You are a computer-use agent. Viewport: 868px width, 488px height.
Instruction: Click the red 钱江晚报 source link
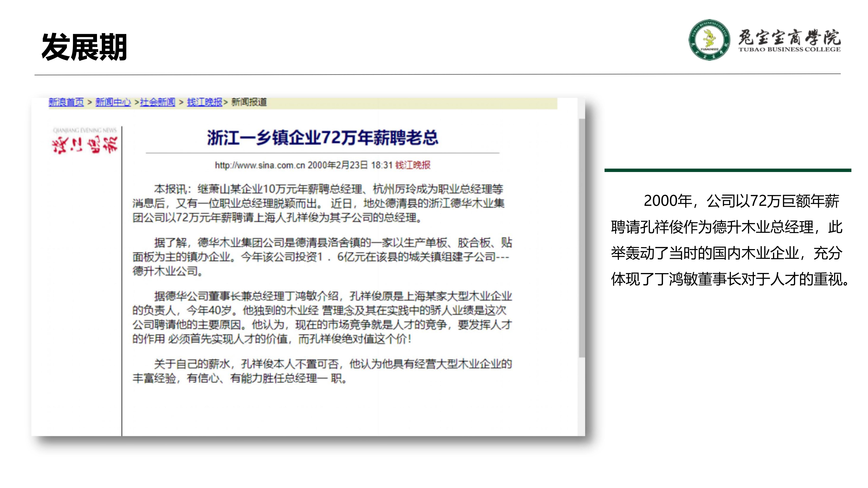412,165
